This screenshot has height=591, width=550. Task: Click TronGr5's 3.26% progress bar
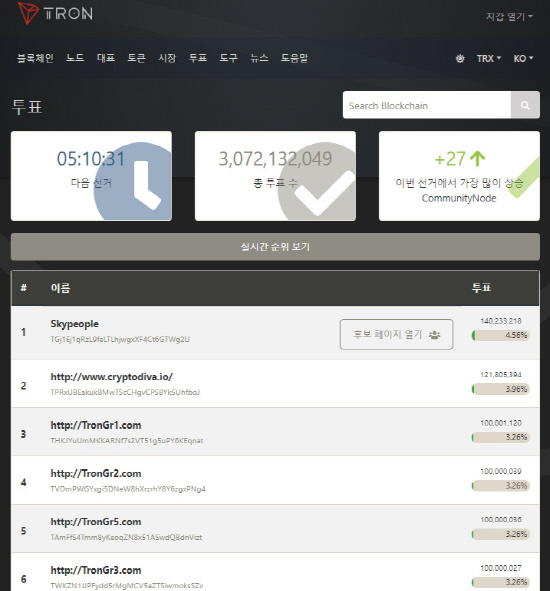pos(501,534)
